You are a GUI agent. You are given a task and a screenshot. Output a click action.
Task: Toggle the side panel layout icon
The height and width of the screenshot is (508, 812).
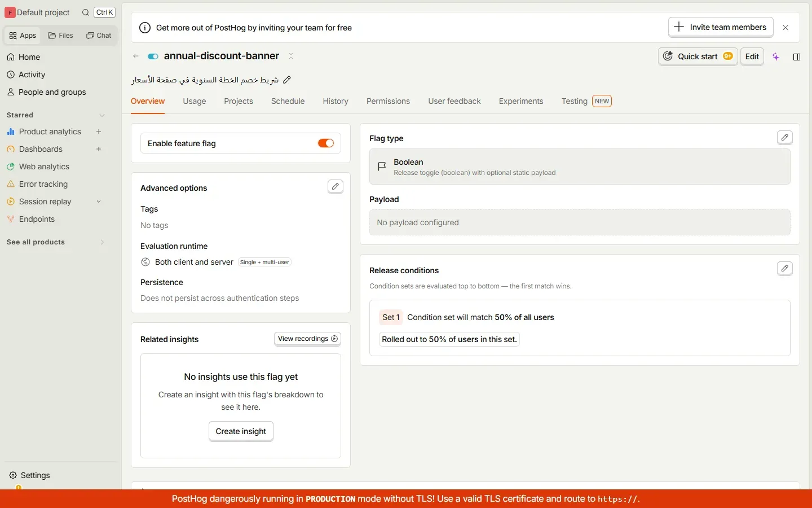tap(797, 56)
